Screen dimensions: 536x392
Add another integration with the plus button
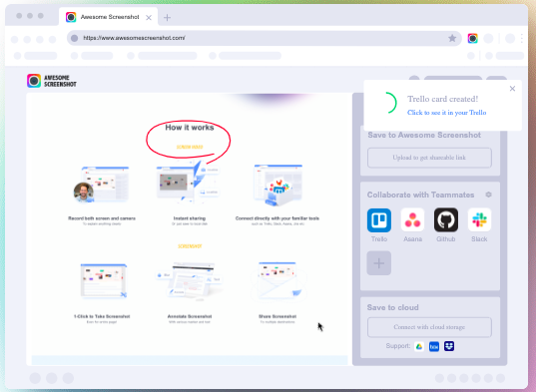pyautogui.click(x=379, y=263)
